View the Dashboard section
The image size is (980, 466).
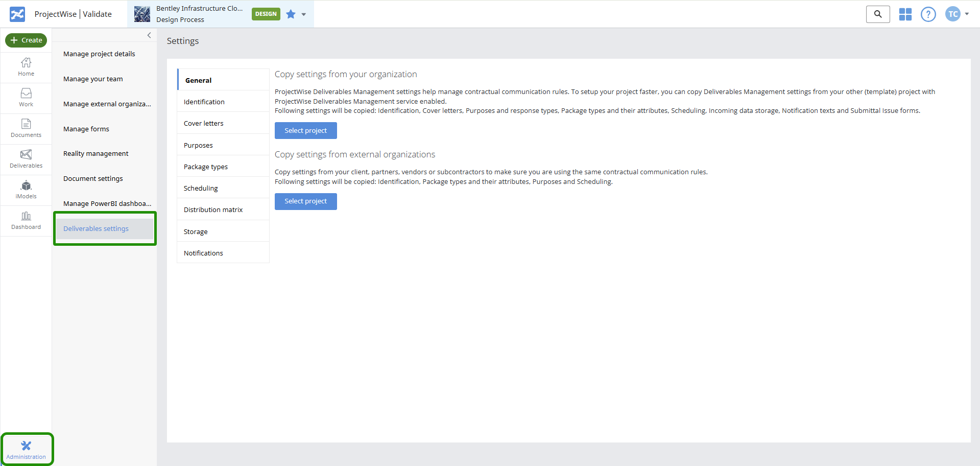[26, 220]
